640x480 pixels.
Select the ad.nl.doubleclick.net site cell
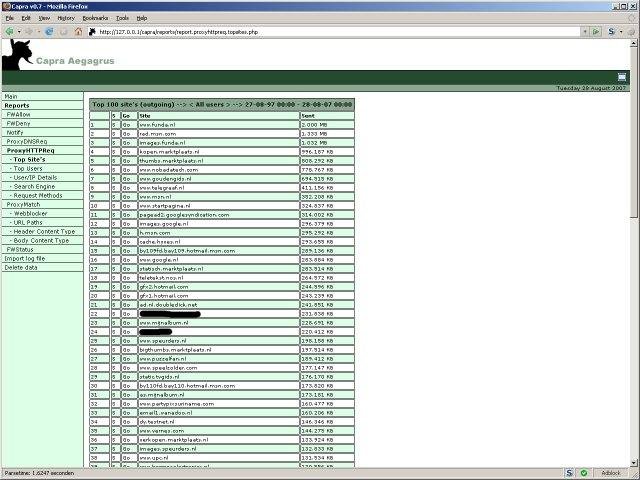[219, 304]
